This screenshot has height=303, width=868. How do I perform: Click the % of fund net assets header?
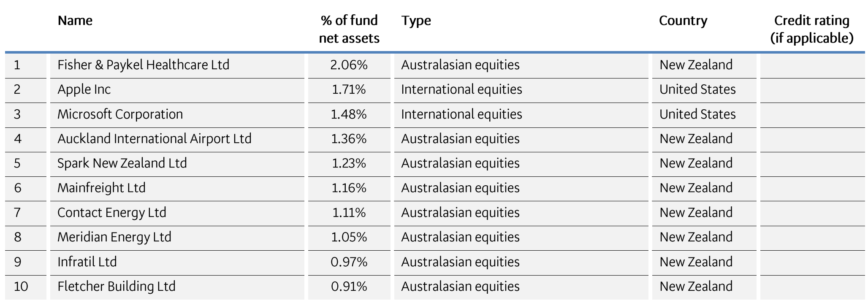click(x=349, y=29)
